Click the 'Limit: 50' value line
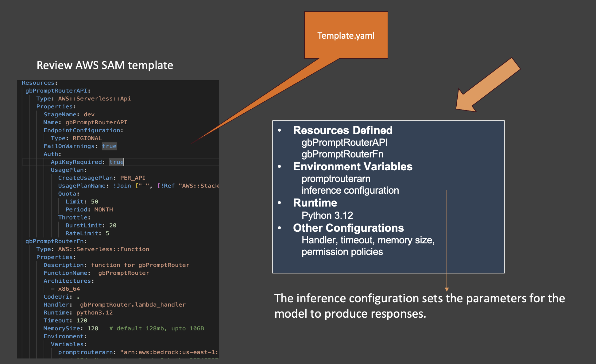Image resolution: width=596 pixels, height=364 pixels. pyautogui.click(x=82, y=202)
